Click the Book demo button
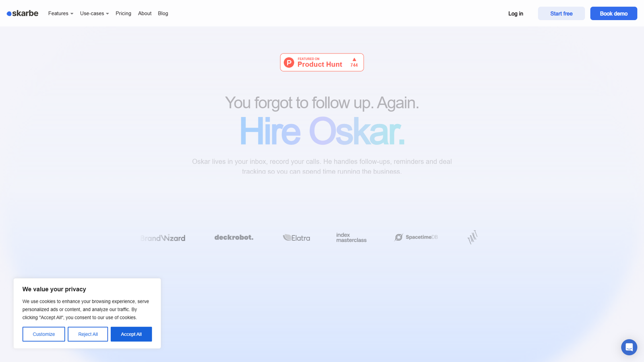Viewport: 644px width, 362px height. pyautogui.click(x=614, y=13)
